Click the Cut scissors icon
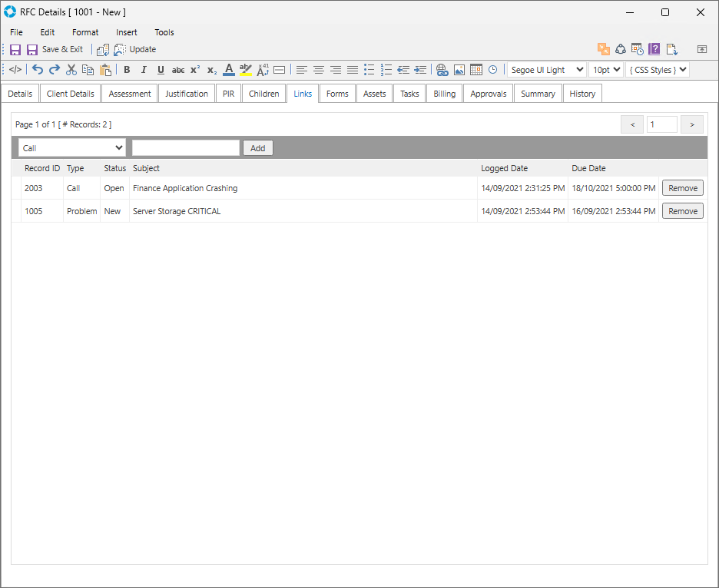The image size is (719, 588). pyautogui.click(x=71, y=70)
